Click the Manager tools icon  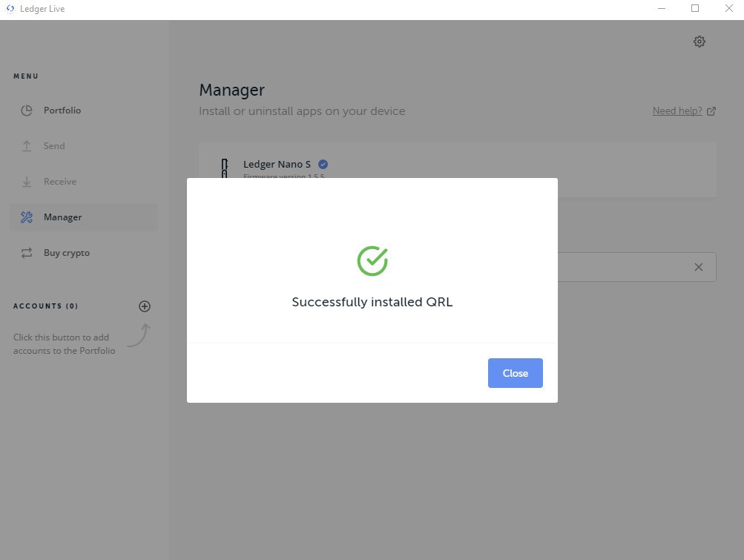(27, 217)
